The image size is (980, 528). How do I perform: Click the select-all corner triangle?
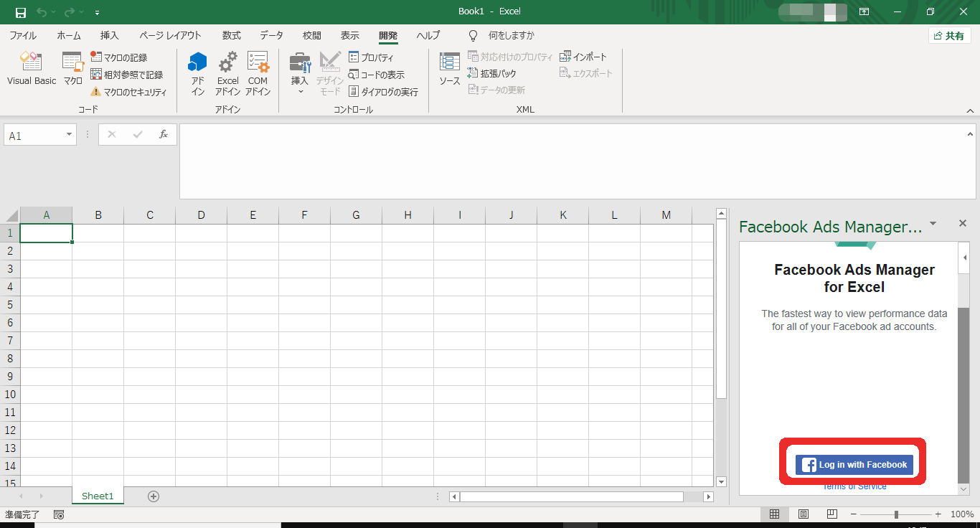click(11, 215)
